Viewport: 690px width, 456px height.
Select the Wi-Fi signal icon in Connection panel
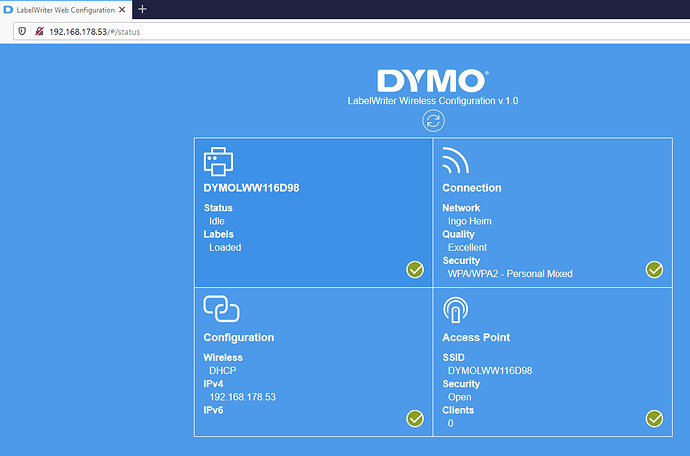point(455,160)
